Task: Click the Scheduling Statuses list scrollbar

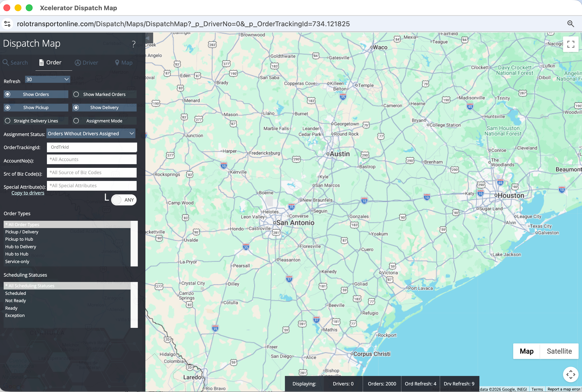Action: (x=134, y=305)
